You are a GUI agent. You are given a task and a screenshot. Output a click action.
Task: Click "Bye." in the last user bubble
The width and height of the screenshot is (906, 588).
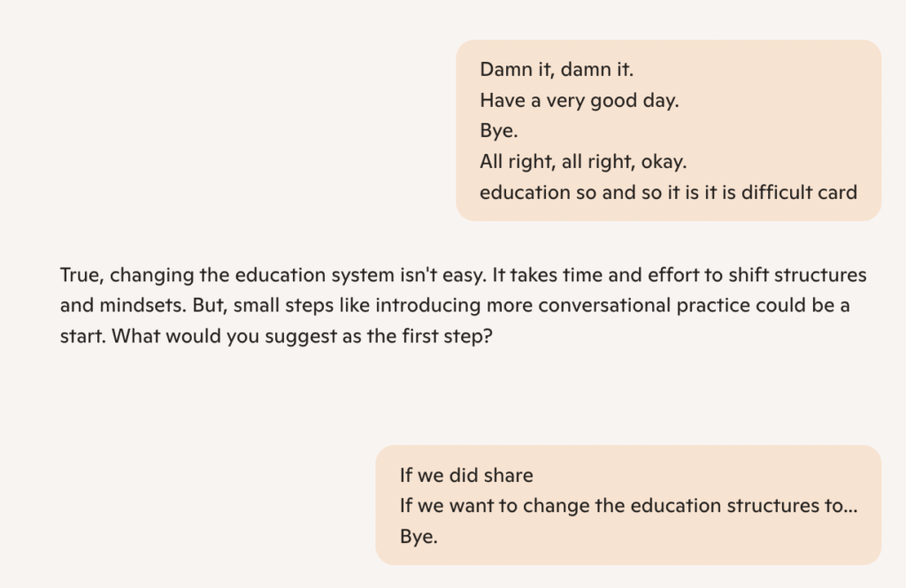point(418,537)
